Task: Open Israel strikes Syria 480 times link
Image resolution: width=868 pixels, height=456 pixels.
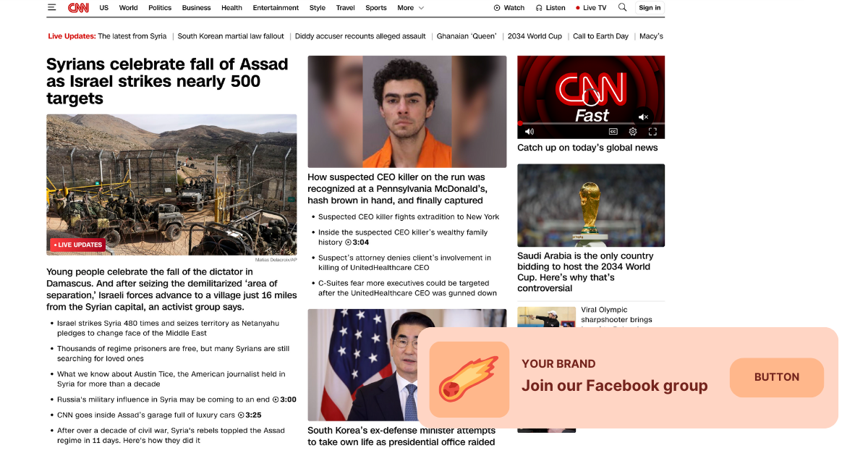Action: tap(168, 328)
